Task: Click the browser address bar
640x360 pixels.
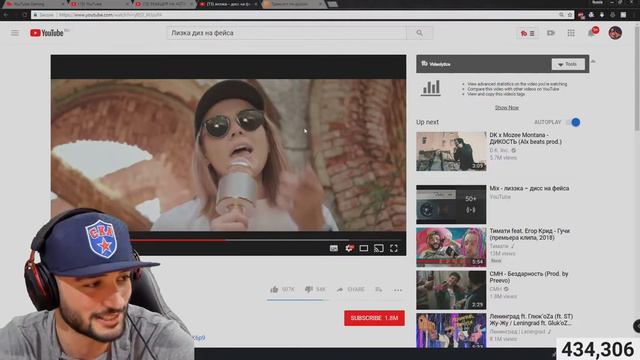Action: pos(302,15)
